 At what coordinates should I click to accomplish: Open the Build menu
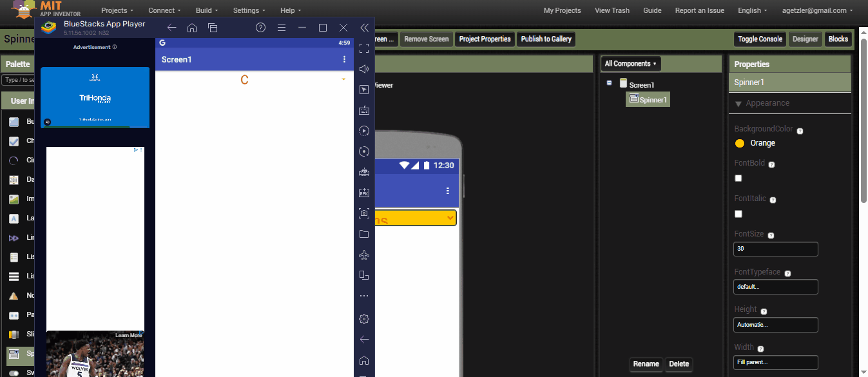point(207,10)
